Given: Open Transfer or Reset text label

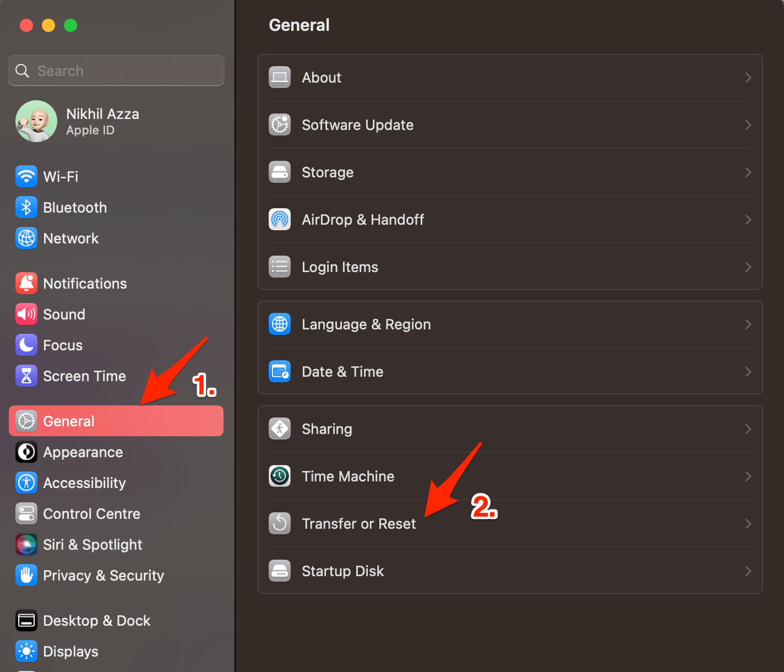Looking at the screenshot, I should pos(359,524).
